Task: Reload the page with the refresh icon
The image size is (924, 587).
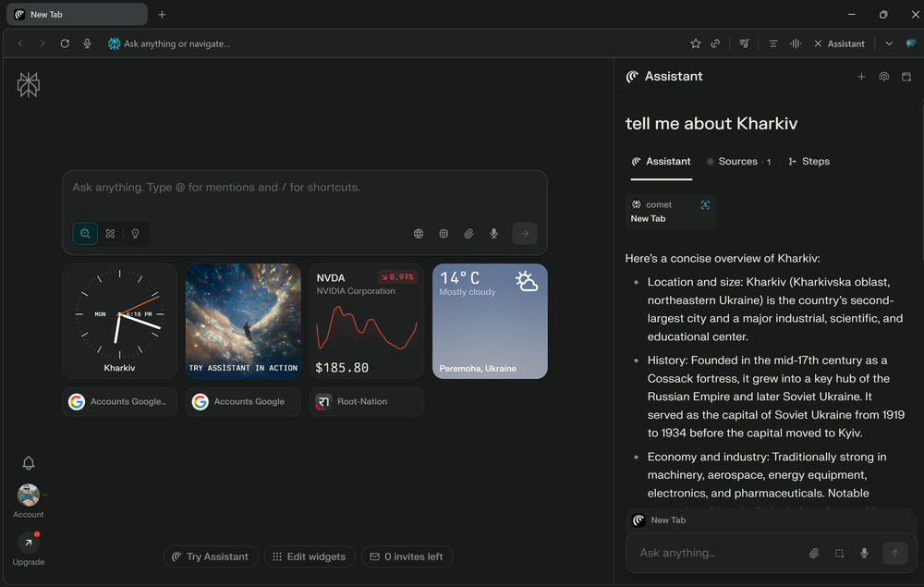Action: click(x=65, y=43)
